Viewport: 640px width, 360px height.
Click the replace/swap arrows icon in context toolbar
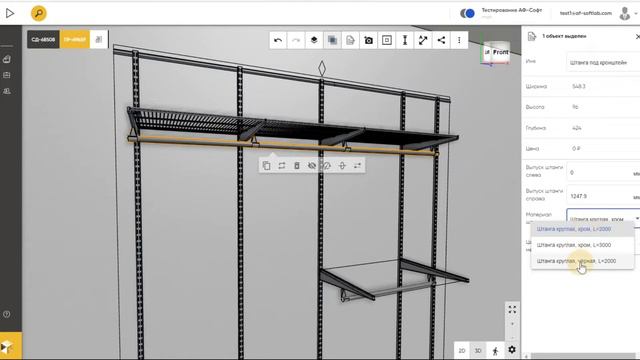coord(282,166)
